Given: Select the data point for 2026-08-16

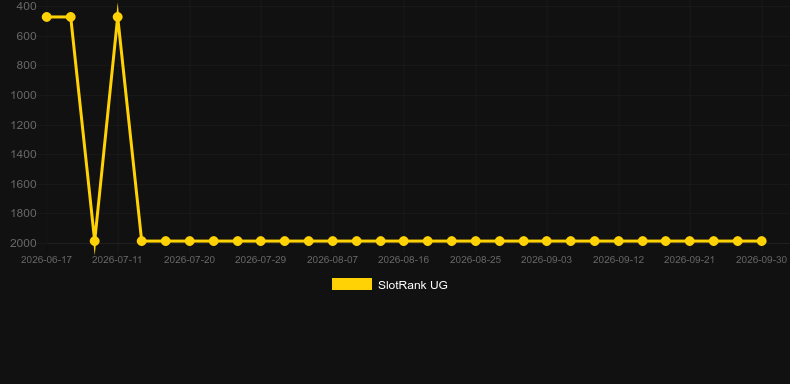Looking at the screenshot, I should coord(404,241).
